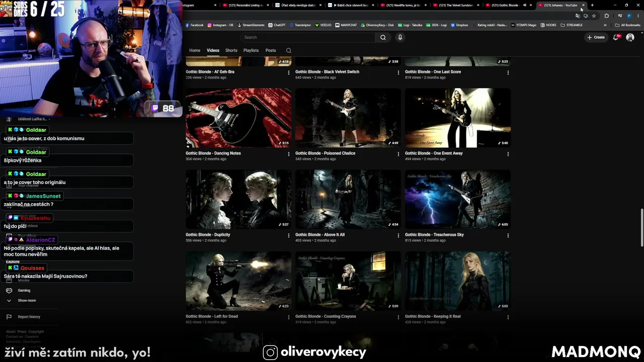Viewport: 644px width, 362px height.
Task: Click the Gaming icon in the sidebar
Action: click(x=9, y=291)
